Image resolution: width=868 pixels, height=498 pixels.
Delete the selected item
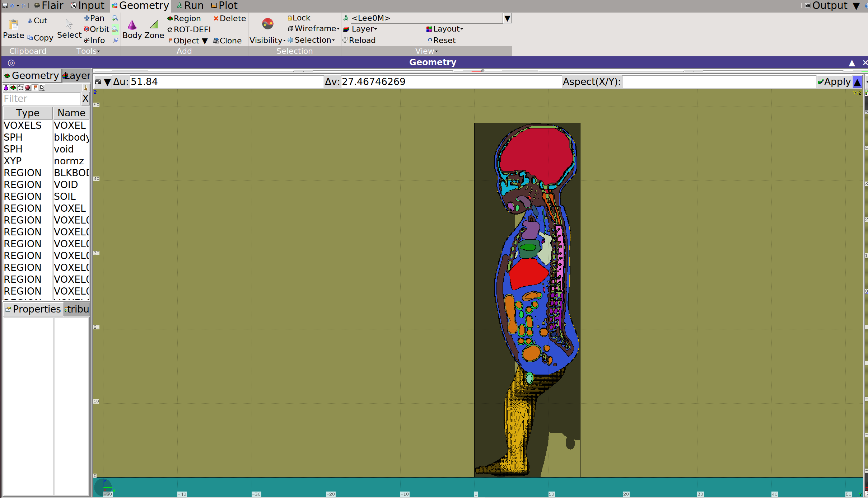[x=230, y=18]
